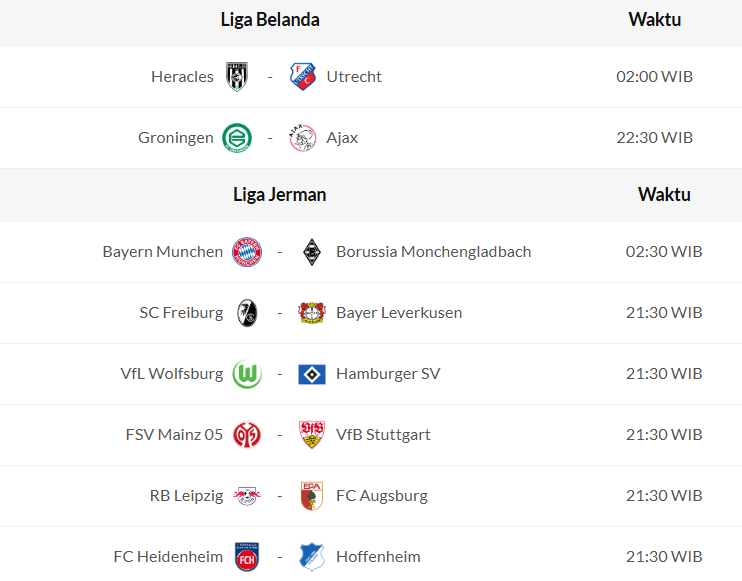Open the VfB Stuttgart crest

pyautogui.click(x=312, y=435)
